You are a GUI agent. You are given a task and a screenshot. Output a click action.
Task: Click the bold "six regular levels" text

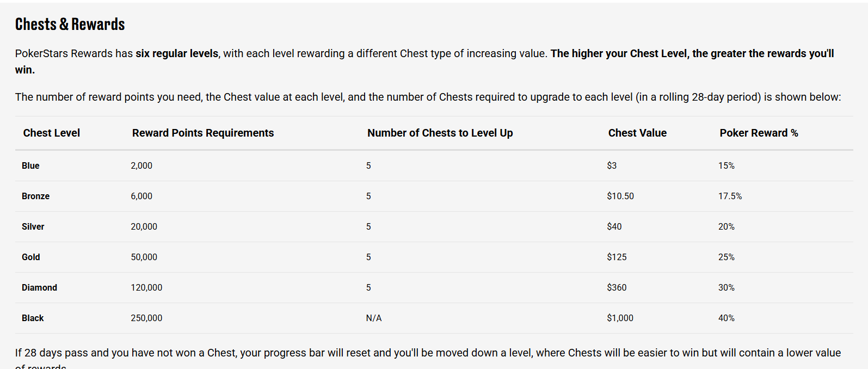177,53
